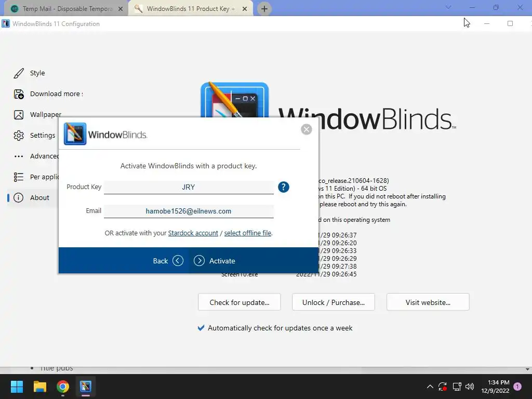Click the select offline file link
532x399 pixels.
[x=248, y=233]
